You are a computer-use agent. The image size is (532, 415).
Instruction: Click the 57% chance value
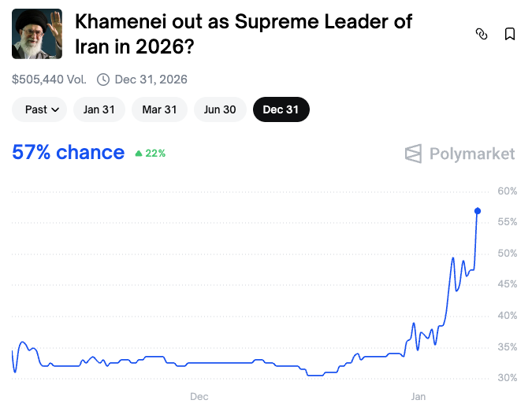pyautogui.click(x=68, y=152)
